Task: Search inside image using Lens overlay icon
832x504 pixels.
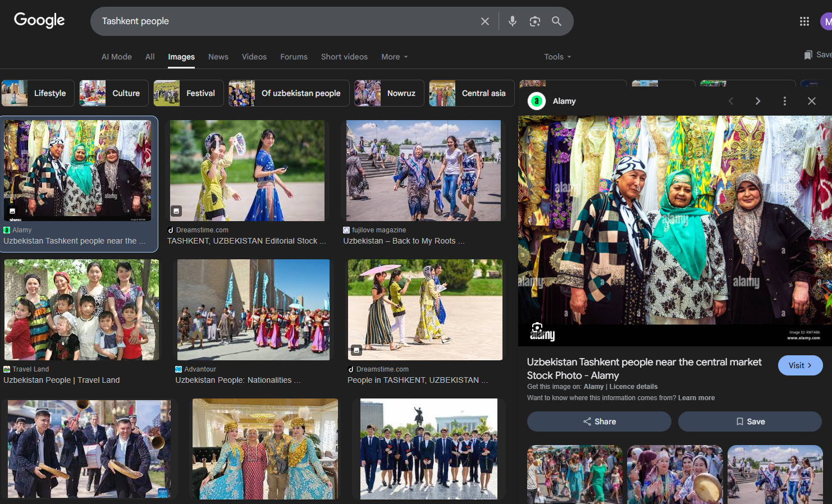Action: [x=537, y=328]
